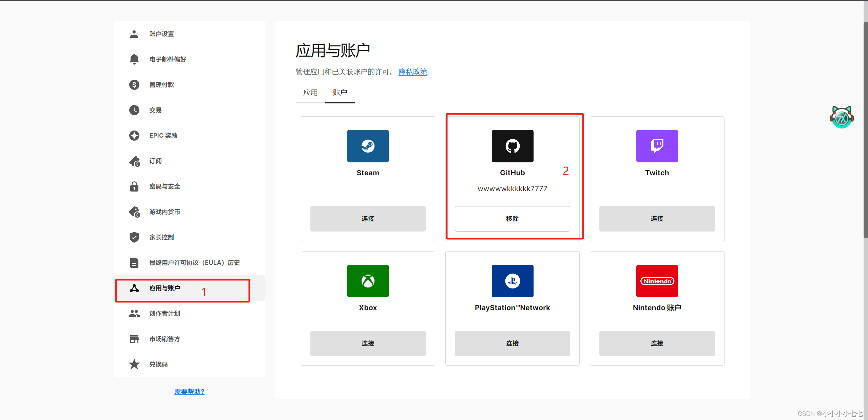Click the Xbox card title text

[368, 308]
